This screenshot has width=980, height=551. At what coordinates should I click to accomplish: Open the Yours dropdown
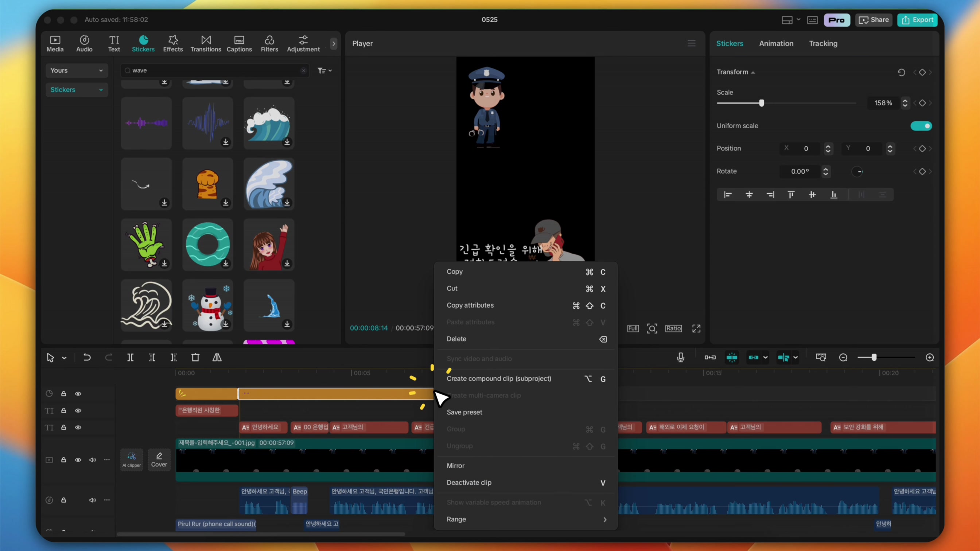click(x=77, y=70)
